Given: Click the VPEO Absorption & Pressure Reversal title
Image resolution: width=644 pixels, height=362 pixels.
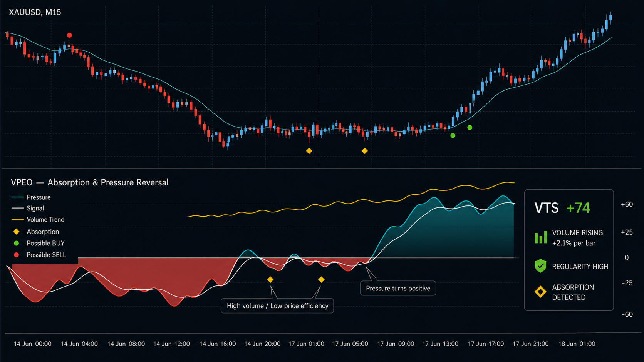Looking at the screenshot, I should [90, 182].
